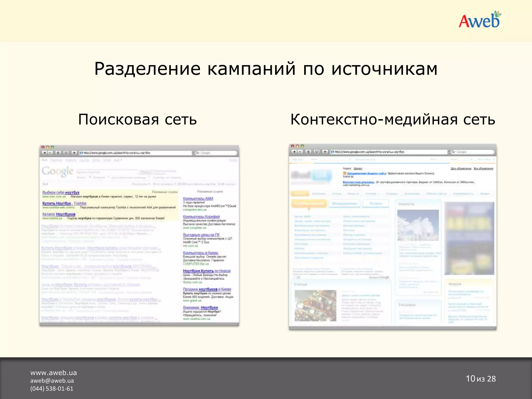
Task: Click the article photo under Статьи
Action: (x=315, y=306)
